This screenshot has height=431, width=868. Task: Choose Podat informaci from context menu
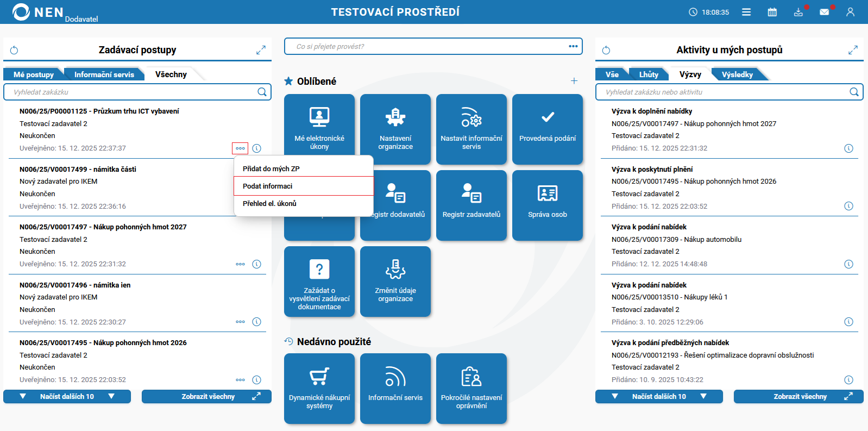pos(304,186)
